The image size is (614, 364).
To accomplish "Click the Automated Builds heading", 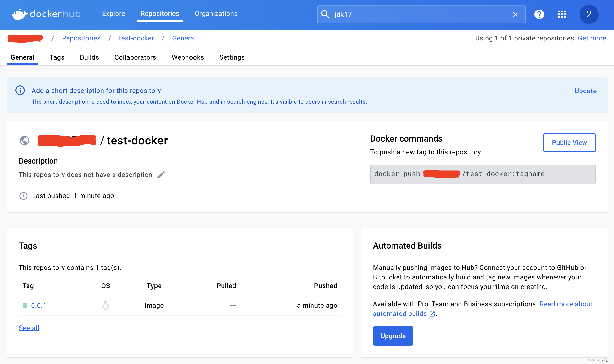I will pos(407,246).
